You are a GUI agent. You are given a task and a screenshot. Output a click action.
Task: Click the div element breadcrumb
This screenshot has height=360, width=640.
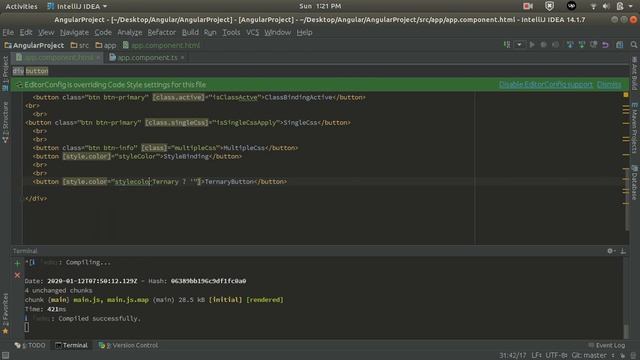click(18, 71)
